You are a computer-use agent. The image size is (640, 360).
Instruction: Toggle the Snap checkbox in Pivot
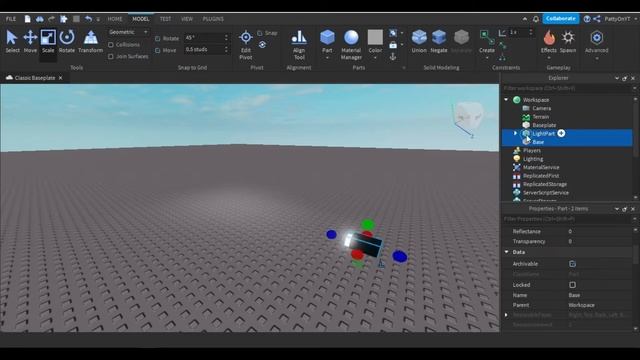[260, 33]
